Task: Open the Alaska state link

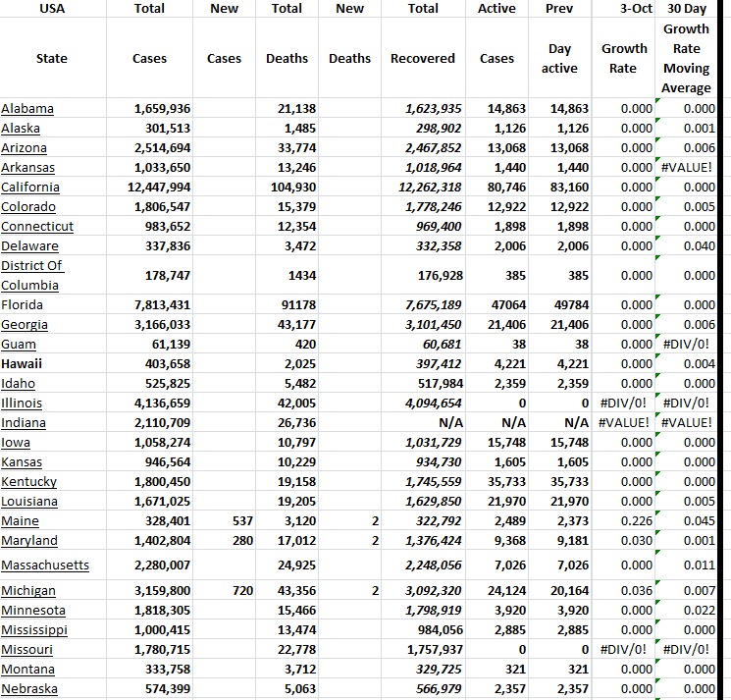Action: 21,129
